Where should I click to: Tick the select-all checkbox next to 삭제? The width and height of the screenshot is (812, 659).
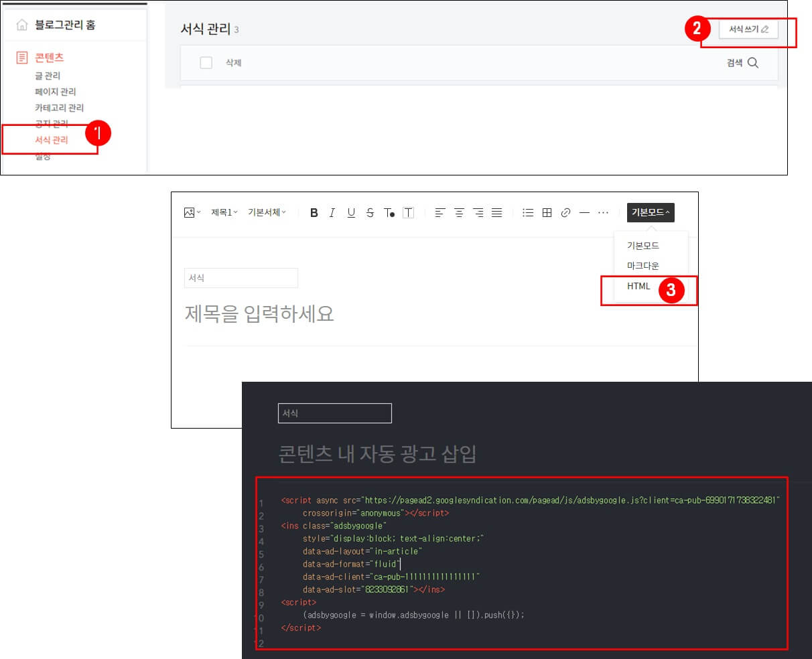tap(206, 62)
